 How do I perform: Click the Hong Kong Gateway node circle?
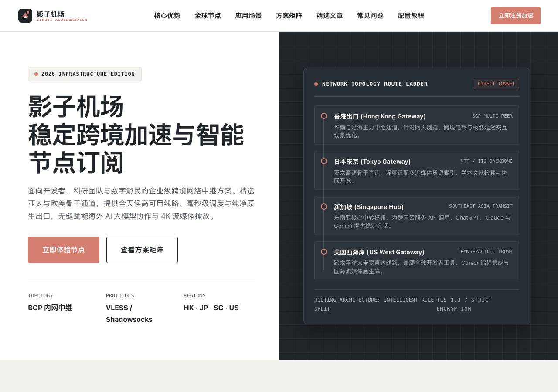tap(324, 116)
